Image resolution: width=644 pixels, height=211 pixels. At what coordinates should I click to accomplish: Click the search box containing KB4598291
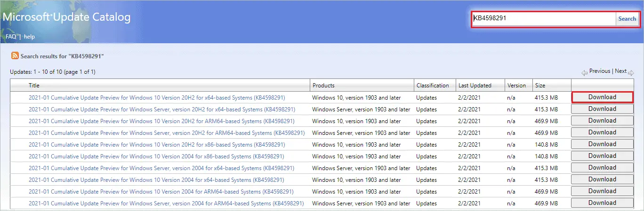(x=544, y=19)
